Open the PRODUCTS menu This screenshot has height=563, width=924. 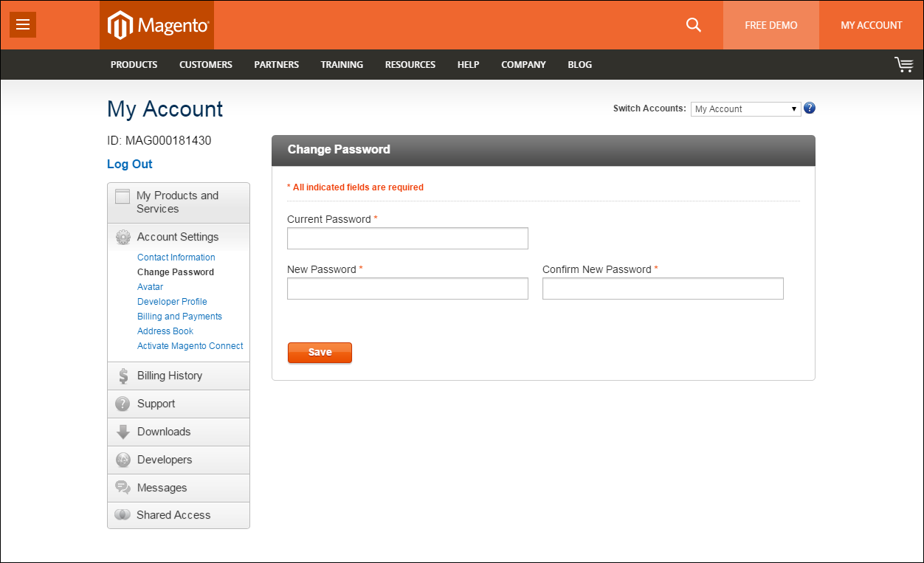pos(134,65)
